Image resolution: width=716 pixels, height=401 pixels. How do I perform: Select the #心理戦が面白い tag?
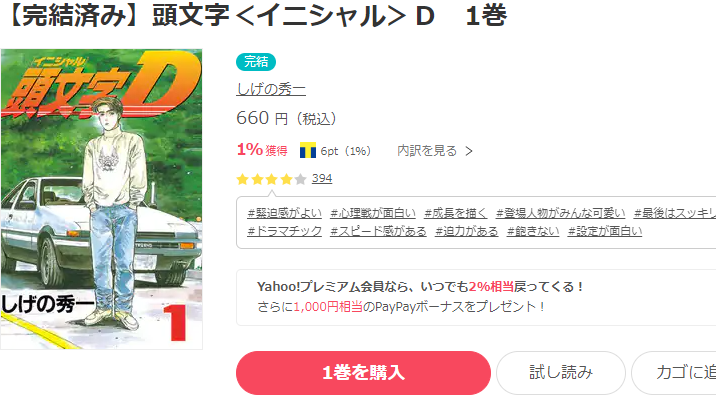coord(373,213)
